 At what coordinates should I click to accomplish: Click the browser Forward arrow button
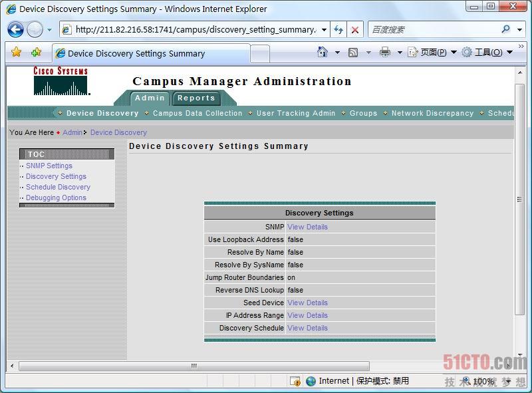[x=35, y=29]
